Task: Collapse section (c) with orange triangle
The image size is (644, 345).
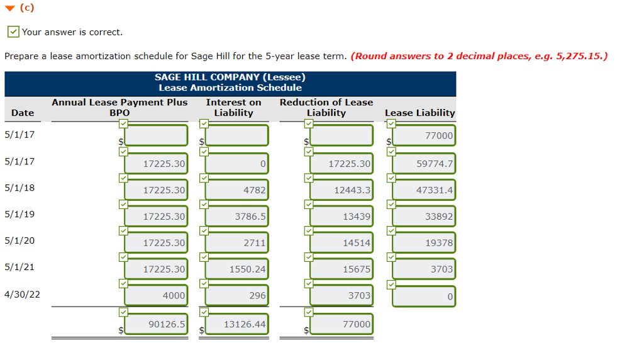Action: click(10, 8)
